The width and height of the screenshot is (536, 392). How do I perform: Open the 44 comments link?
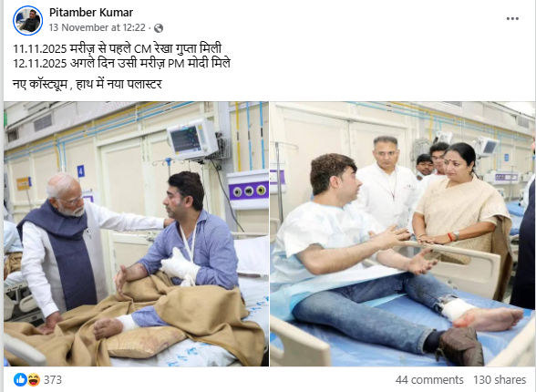tap(429, 380)
